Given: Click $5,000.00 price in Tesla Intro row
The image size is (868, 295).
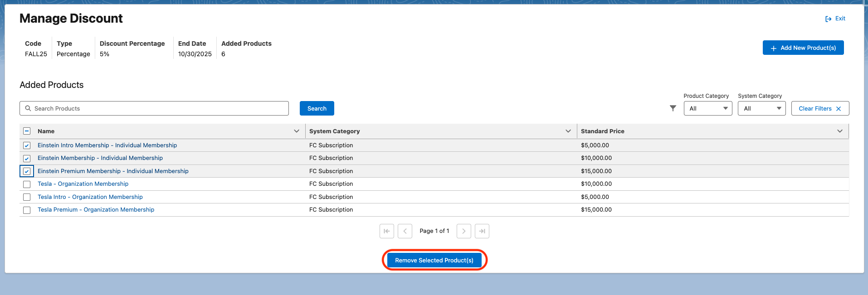Looking at the screenshot, I should tap(595, 197).
